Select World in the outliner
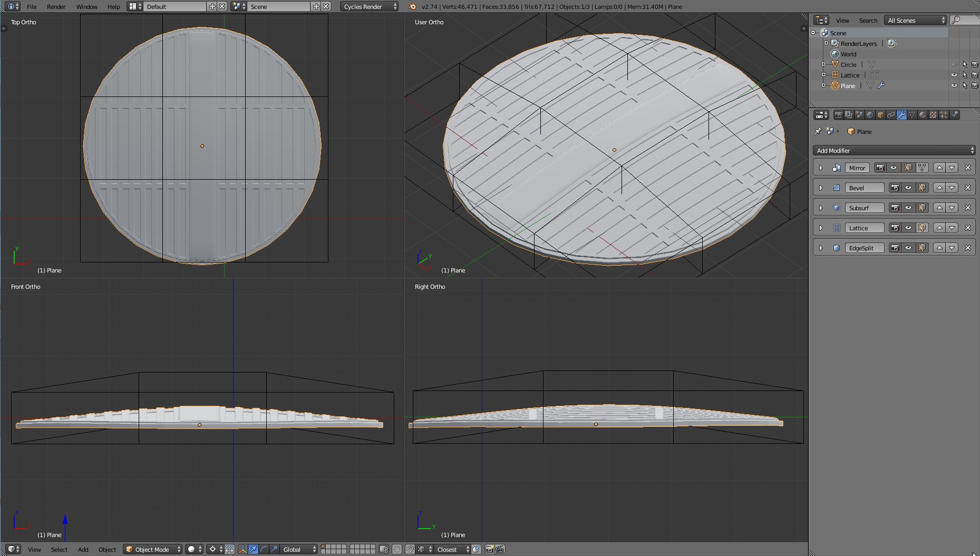The height and width of the screenshot is (556, 980). click(x=848, y=54)
